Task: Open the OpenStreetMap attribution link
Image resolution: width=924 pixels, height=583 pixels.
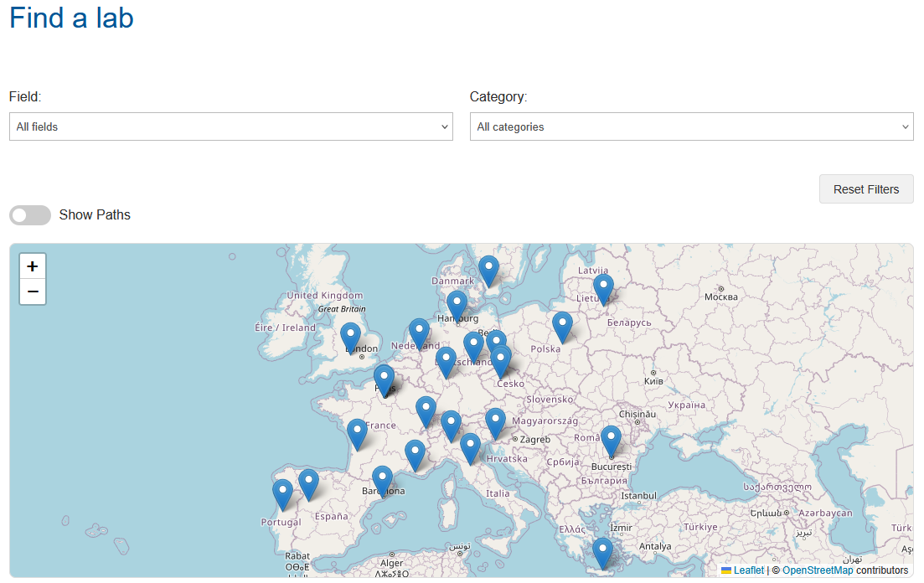Action: pos(817,570)
